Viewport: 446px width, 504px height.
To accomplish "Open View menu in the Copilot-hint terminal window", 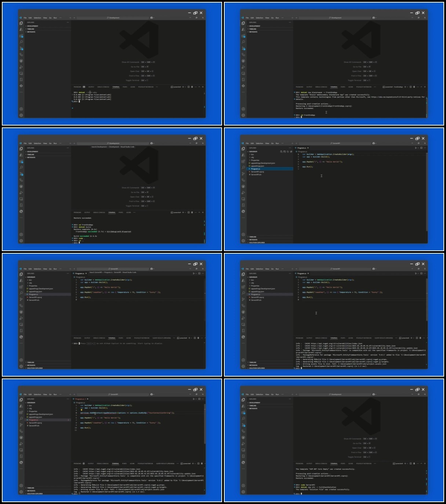I will 45,269.
